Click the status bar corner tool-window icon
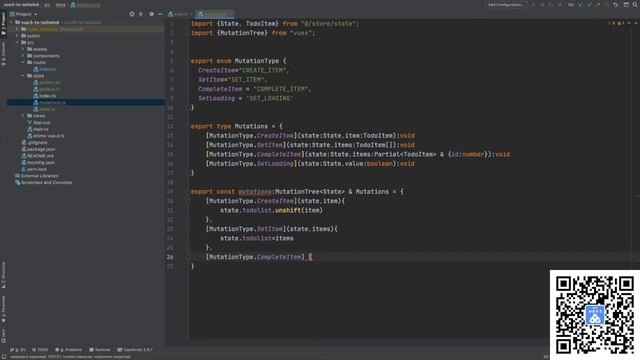Screen dimensions: 640x360 (4, 357)
